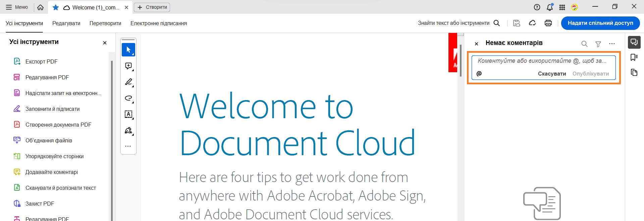644x221 pixels.
Task: Click the Скасувати comment button
Action: click(552, 74)
